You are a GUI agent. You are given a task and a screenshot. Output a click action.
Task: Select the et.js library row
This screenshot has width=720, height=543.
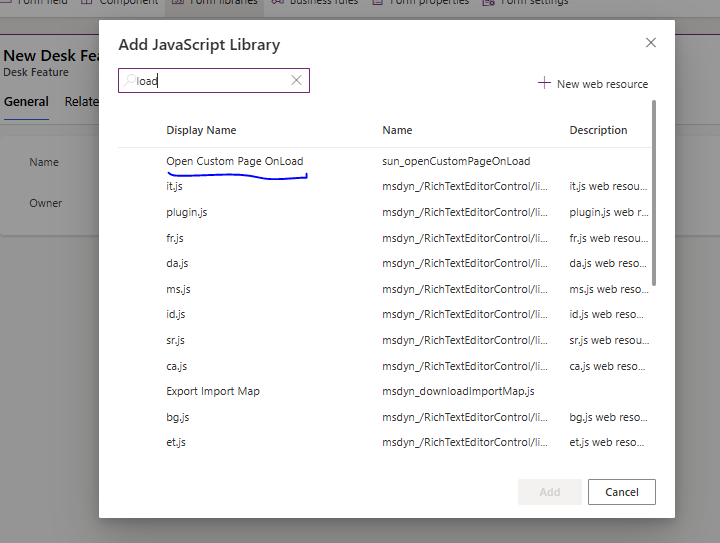385,442
